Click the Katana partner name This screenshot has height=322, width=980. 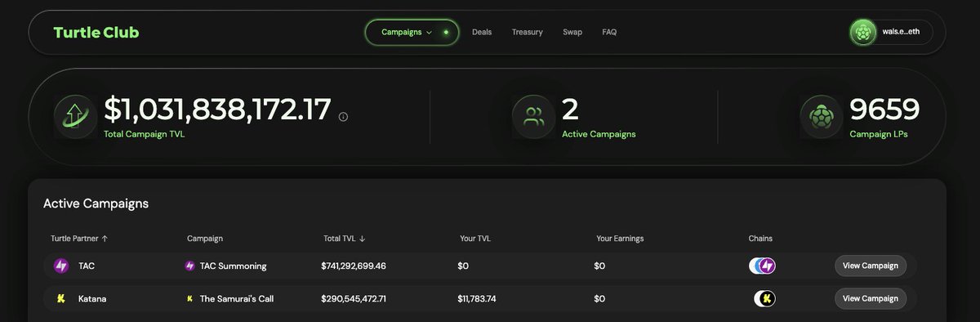click(92, 298)
